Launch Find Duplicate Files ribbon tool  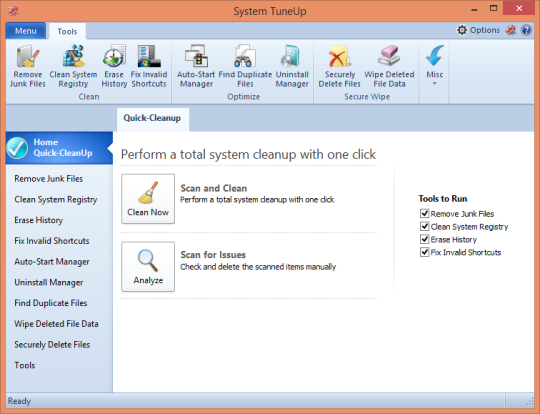245,66
